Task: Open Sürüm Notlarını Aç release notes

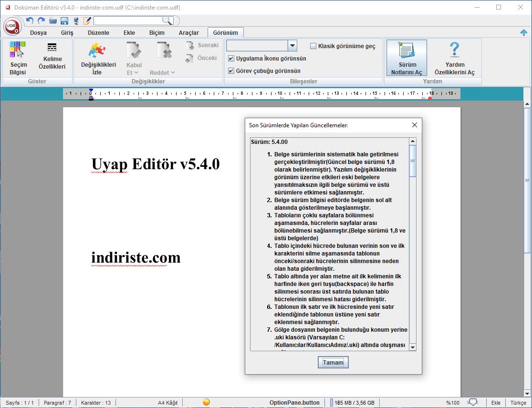Action: click(407, 58)
